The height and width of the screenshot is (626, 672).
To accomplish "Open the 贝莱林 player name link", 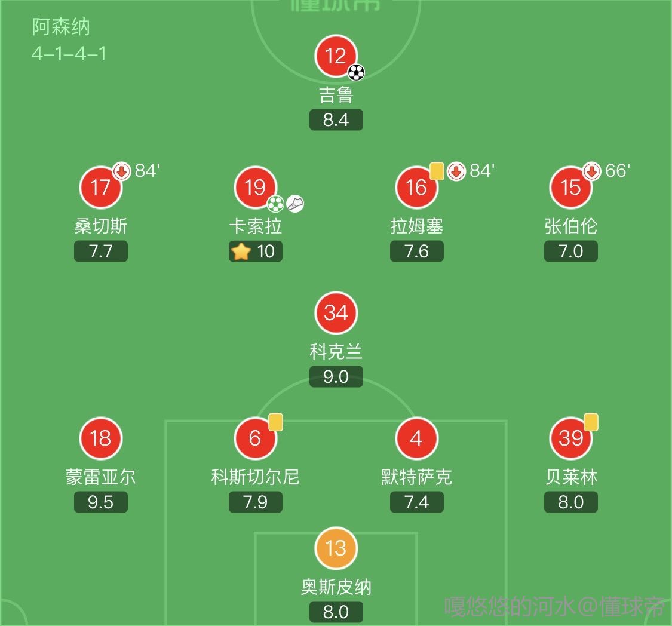I will pos(570,477).
